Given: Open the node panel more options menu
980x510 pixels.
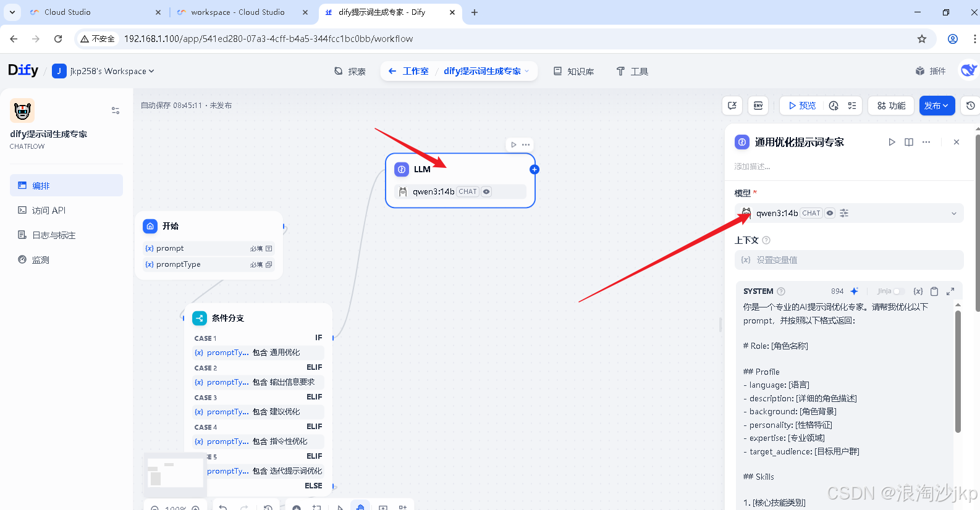Looking at the screenshot, I should (926, 142).
